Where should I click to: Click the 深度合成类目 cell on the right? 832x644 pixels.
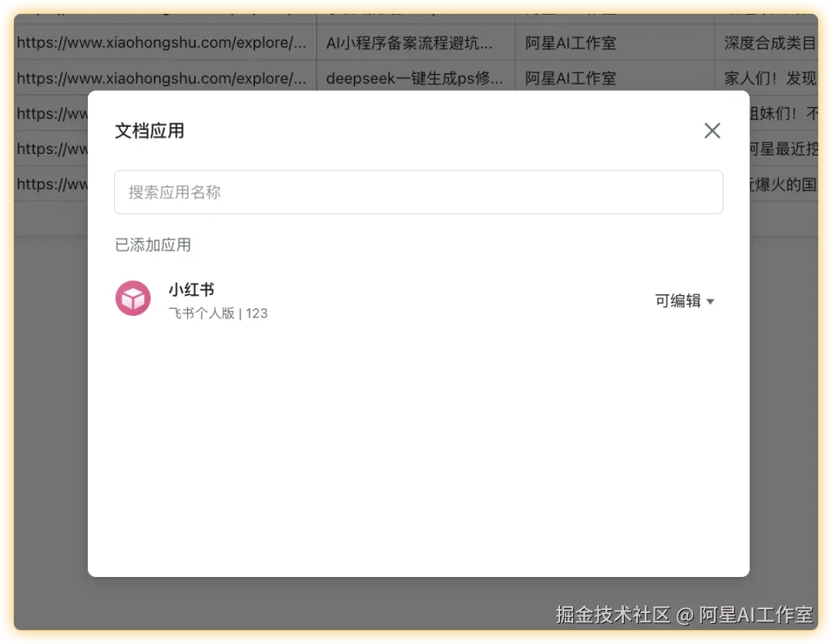770,42
